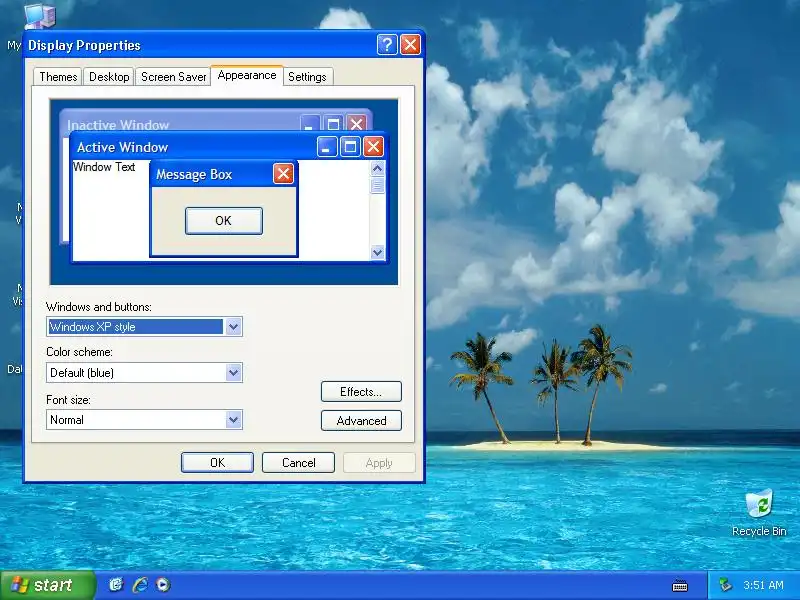Click the system tray network/safely-remove icon
This screenshot has height=600, width=800.
pos(725,585)
